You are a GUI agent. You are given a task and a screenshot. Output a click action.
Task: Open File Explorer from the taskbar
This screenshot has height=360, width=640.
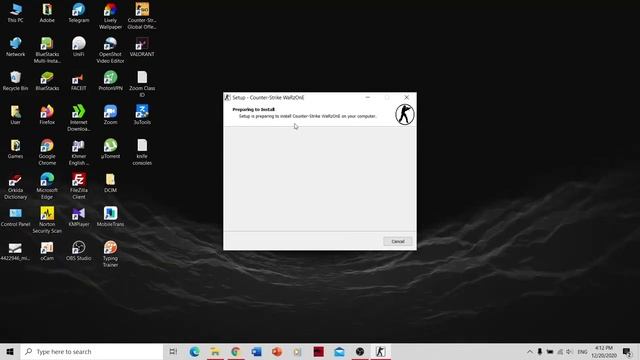pyautogui.click(x=215, y=351)
